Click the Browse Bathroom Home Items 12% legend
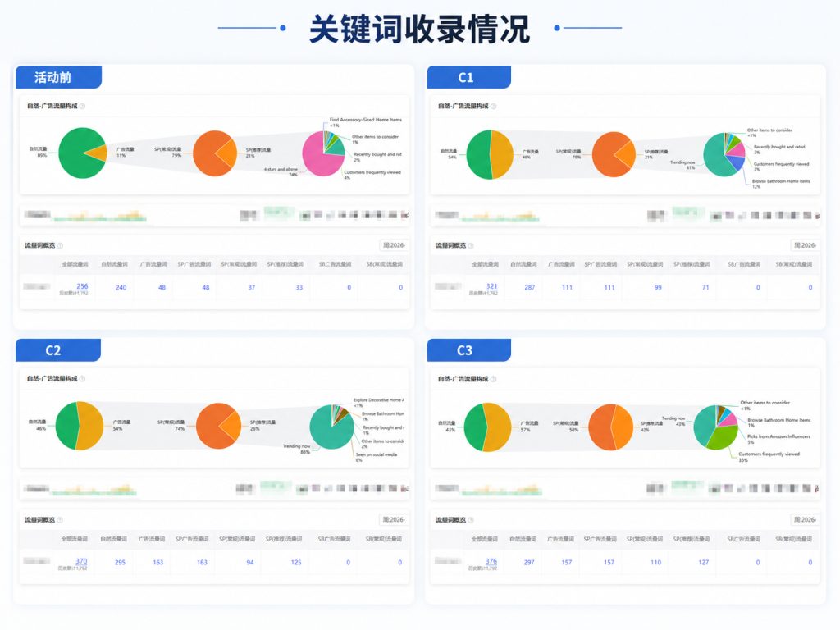Viewport: 840px width, 630px height. click(781, 184)
